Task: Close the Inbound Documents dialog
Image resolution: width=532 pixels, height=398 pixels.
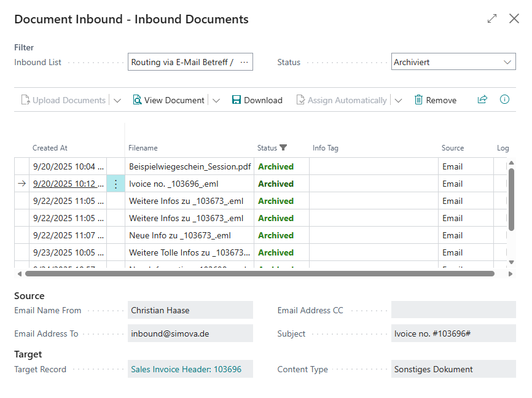Action: click(514, 18)
